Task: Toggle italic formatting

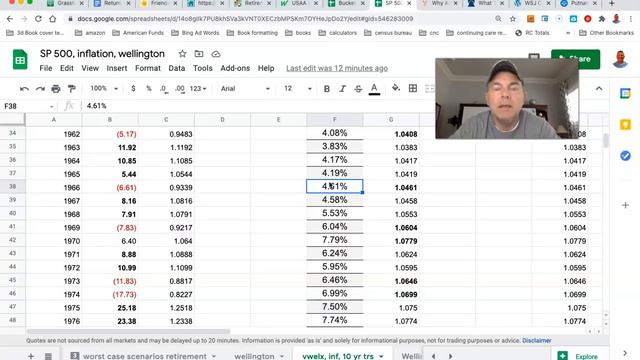Action: click(x=342, y=89)
